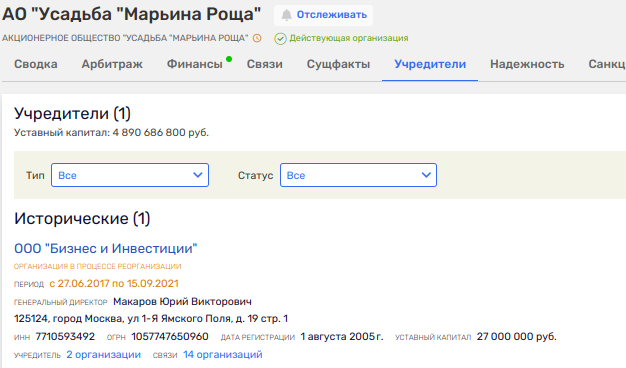Click the capital value 27 000 000 руб.

517,336
